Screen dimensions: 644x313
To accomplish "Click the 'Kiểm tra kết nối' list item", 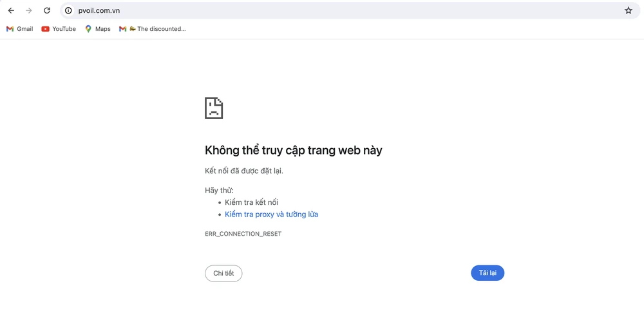I will point(251,202).
